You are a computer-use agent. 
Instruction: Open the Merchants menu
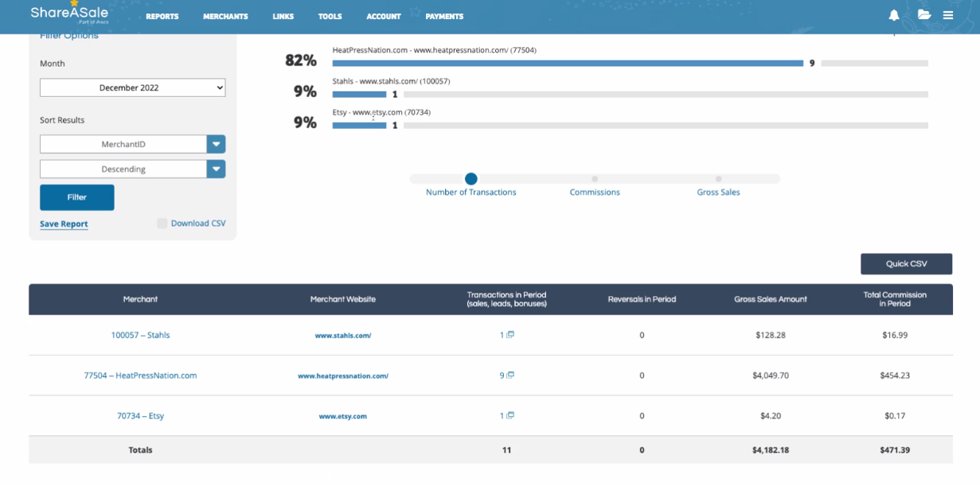(x=225, y=17)
